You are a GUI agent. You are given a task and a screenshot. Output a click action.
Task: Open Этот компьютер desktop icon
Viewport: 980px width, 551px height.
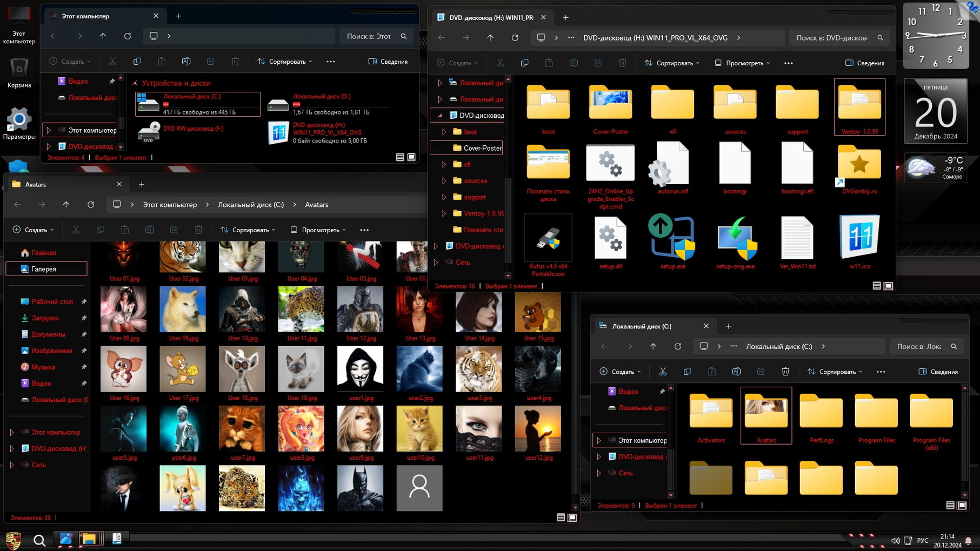point(19,24)
